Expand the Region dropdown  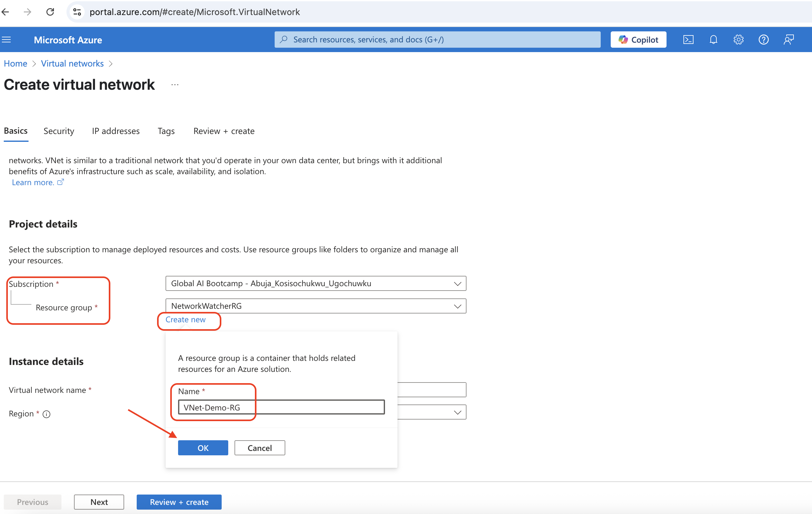coord(432,412)
